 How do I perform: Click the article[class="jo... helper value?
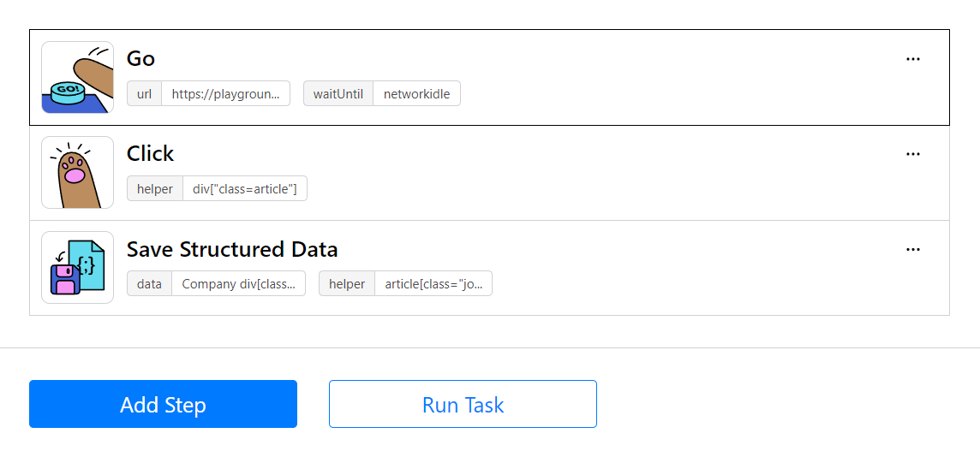pyautogui.click(x=433, y=283)
